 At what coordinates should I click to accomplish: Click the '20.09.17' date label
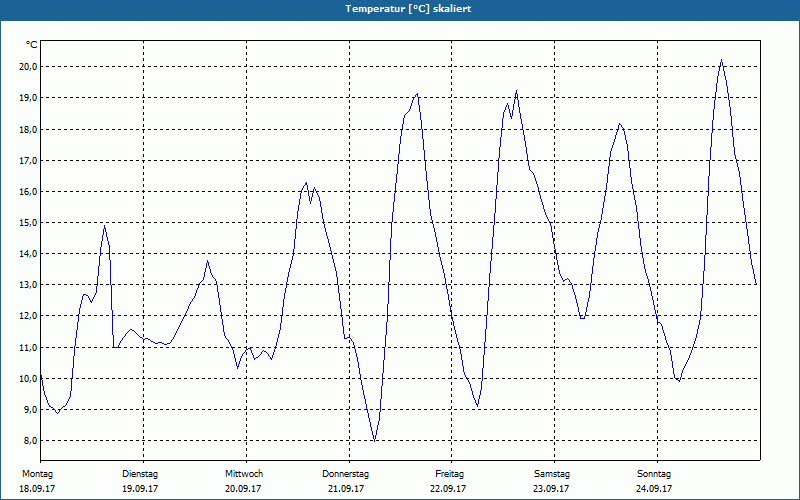243,489
